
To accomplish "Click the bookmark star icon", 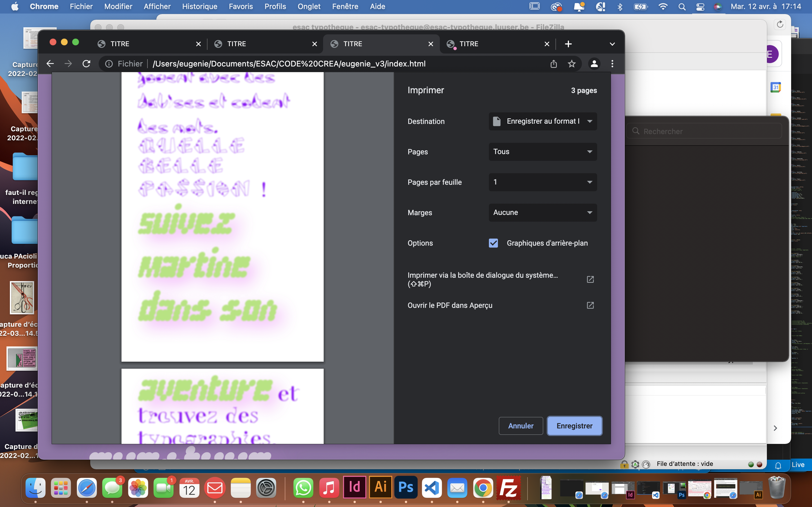I will 572,64.
